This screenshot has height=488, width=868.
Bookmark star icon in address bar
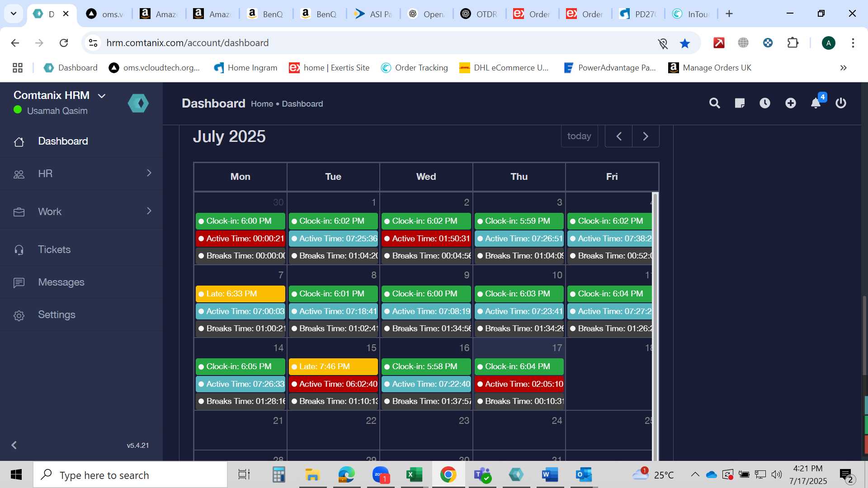(x=685, y=43)
